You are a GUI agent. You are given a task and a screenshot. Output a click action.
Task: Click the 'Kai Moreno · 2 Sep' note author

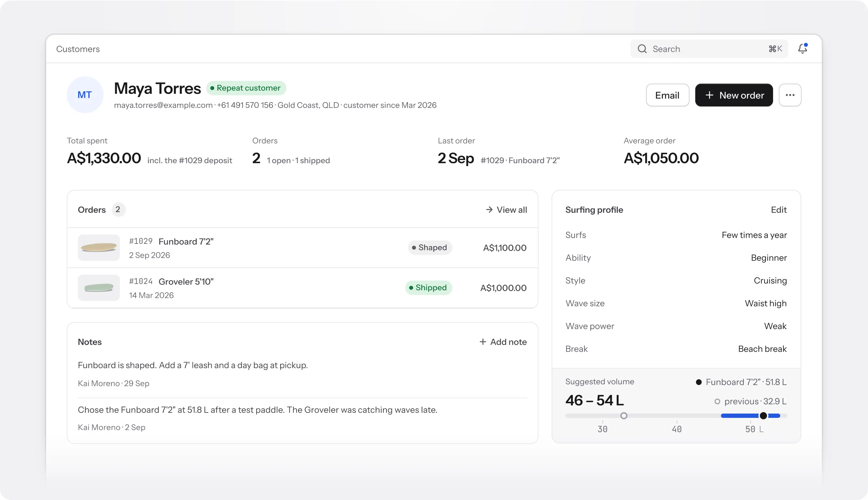tap(111, 427)
